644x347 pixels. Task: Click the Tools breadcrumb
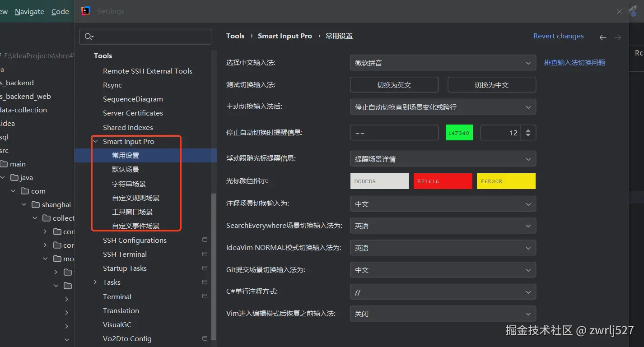[x=235, y=36]
